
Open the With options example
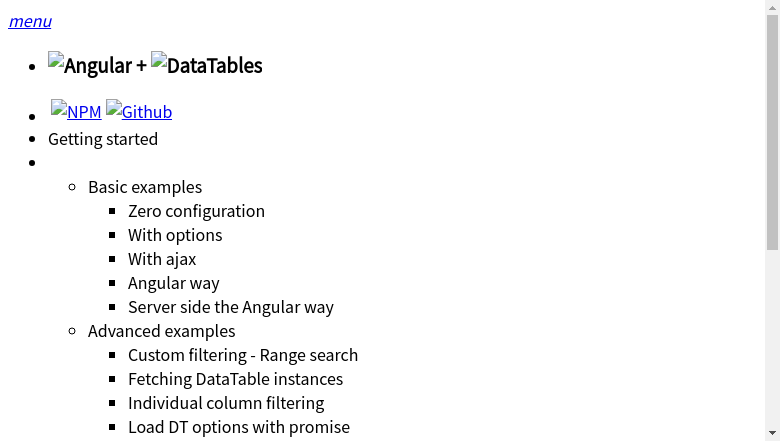[x=175, y=235]
